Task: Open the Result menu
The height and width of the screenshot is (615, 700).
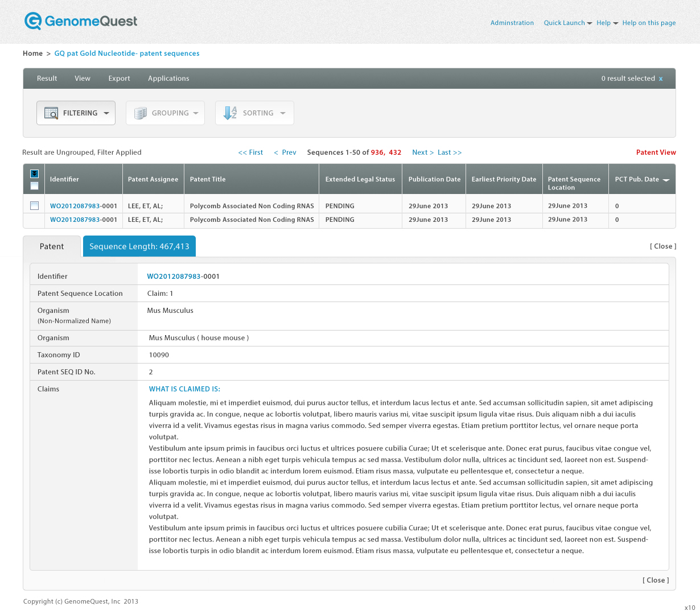Action: coord(47,79)
